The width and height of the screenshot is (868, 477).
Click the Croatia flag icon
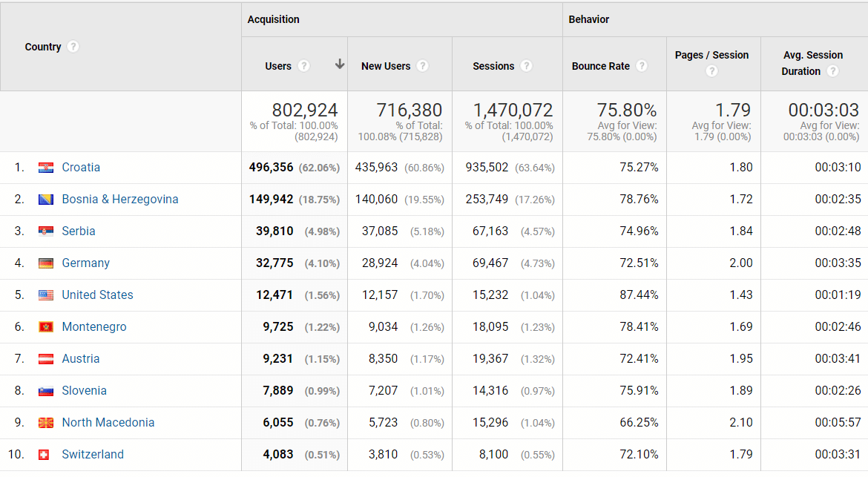46,168
